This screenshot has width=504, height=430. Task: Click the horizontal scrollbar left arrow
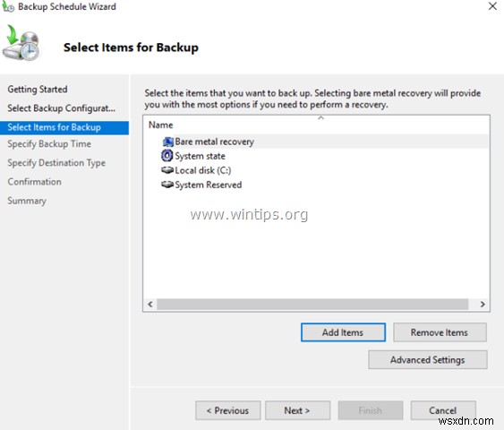point(150,304)
